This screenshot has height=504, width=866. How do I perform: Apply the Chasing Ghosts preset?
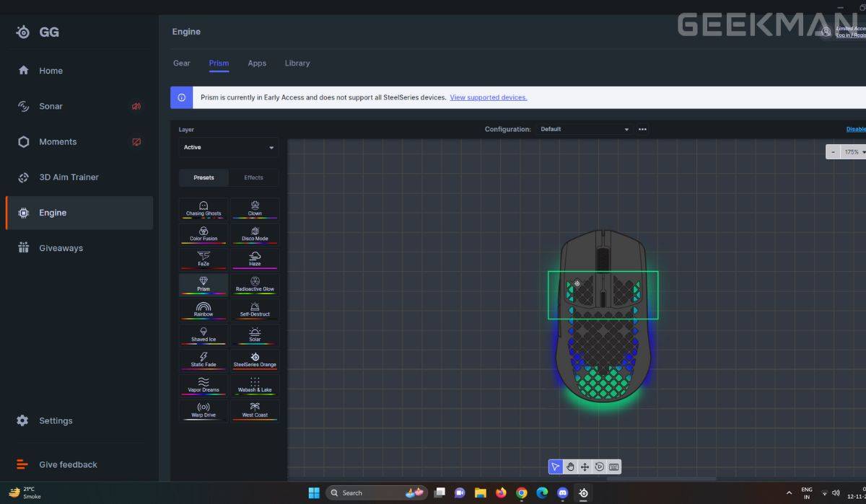204,209
